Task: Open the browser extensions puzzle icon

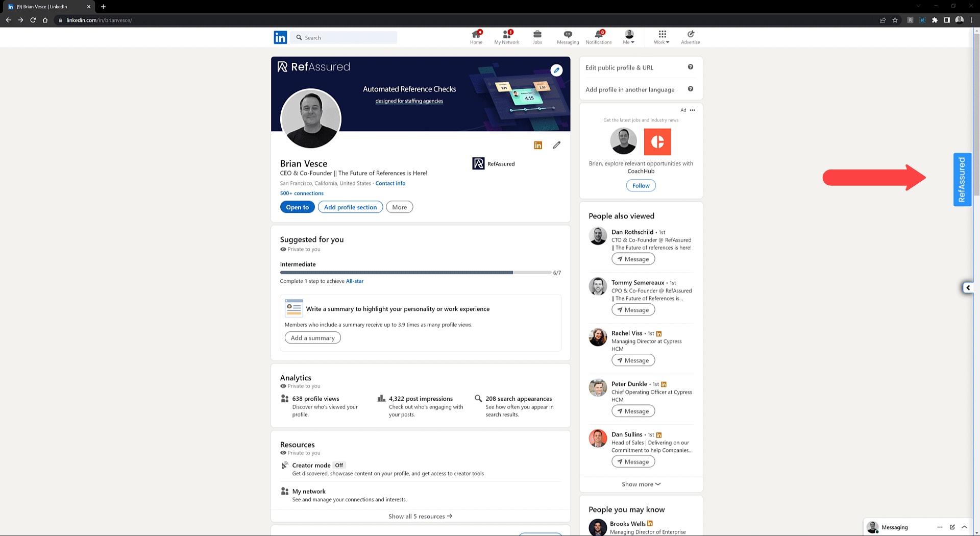Action: (x=935, y=20)
